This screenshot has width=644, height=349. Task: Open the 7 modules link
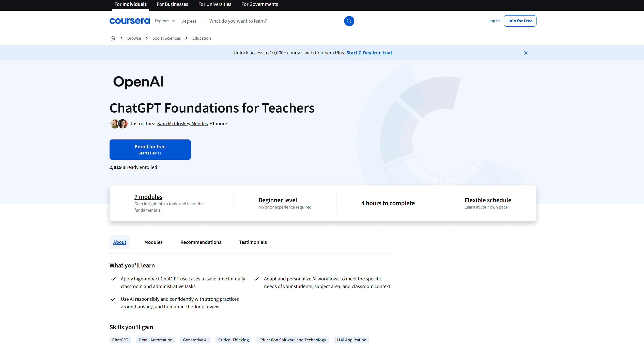(x=148, y=197)
